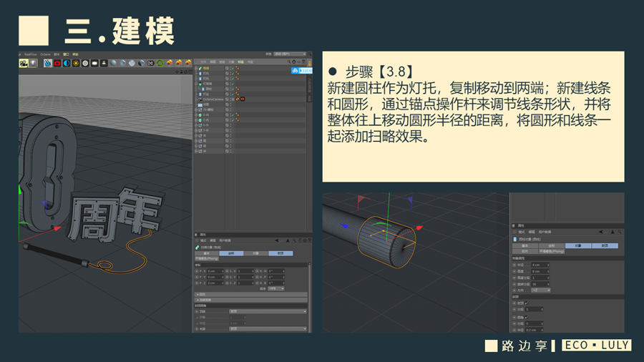
Task: Toggle green enable check for 灯玻璃 object
Action: [232, 84]
